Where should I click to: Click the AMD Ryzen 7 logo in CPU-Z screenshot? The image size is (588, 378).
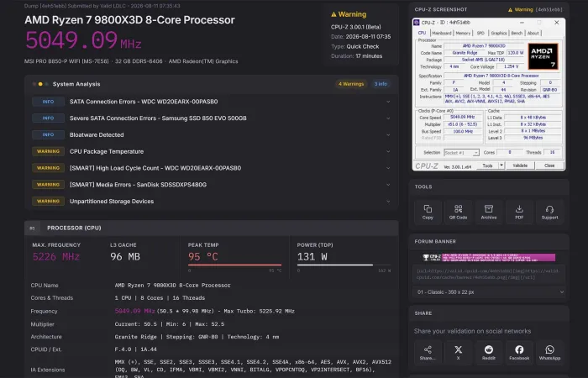[x=543, y=56]
